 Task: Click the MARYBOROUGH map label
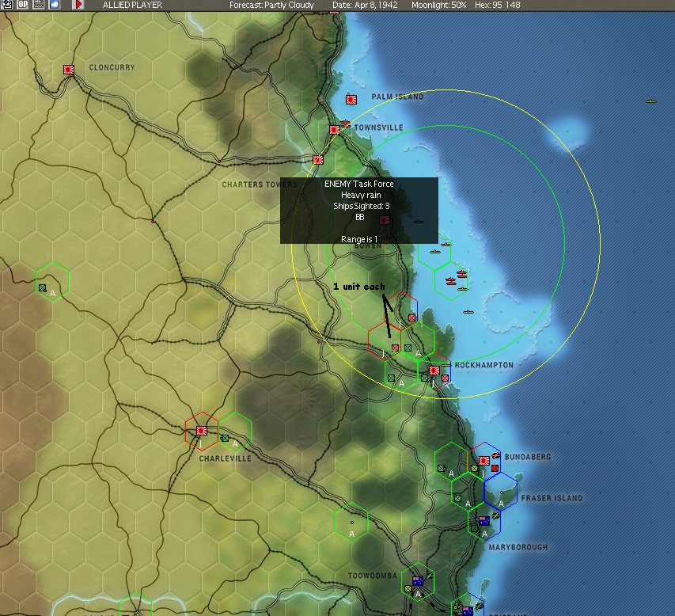click(x=518, y=547)
